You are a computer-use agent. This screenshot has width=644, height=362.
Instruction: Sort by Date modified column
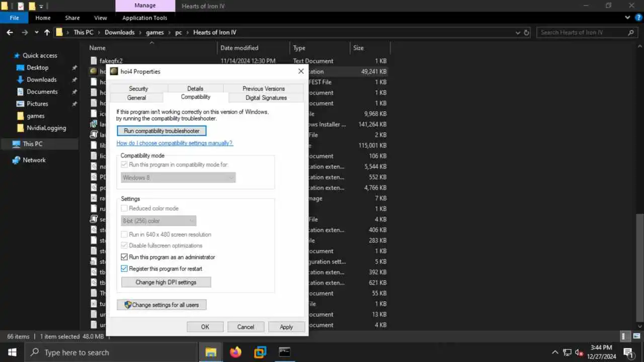tap(239, 48)
